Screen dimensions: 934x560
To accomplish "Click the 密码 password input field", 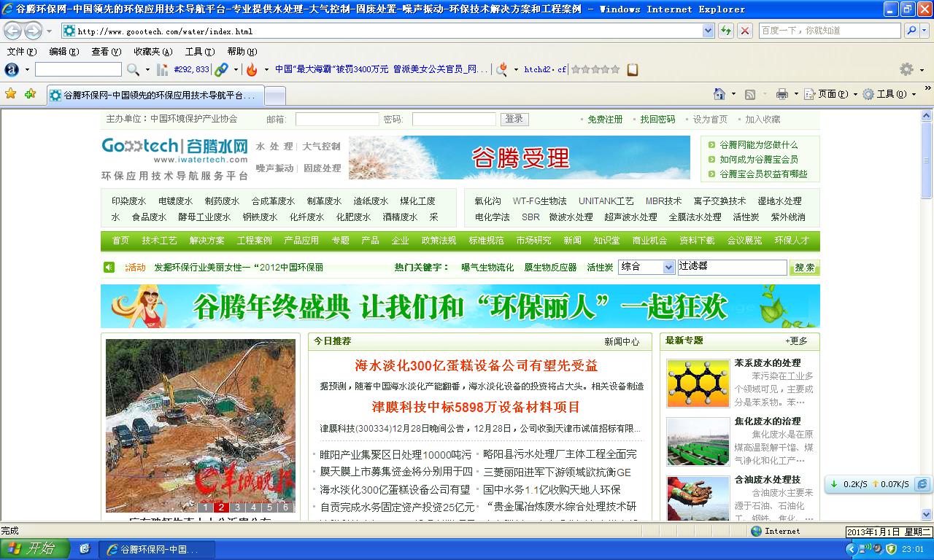I will click(x=454, y=119).
